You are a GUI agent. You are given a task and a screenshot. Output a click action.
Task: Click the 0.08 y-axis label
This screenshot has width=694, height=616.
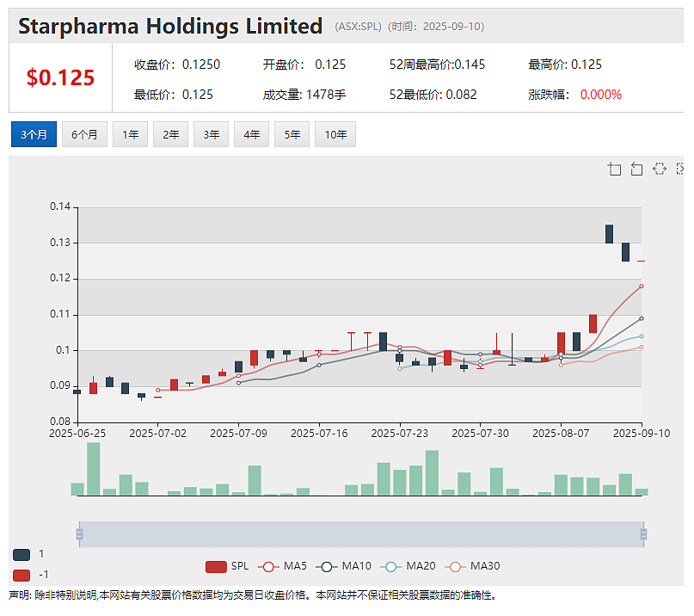(60, 422)
